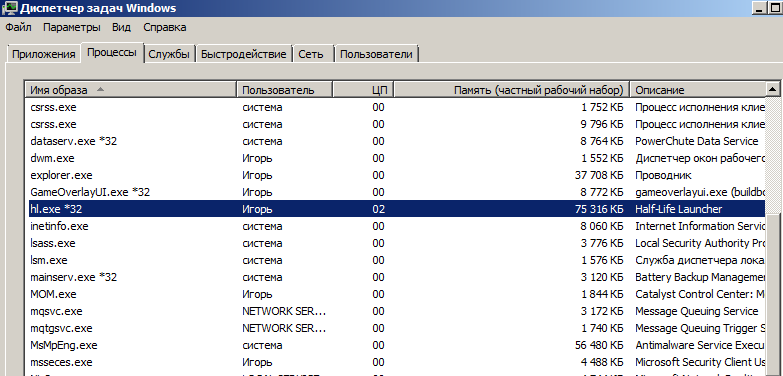Sort by the Пользователь column header
The image size is (783, 376).
[x=284, y=90]
